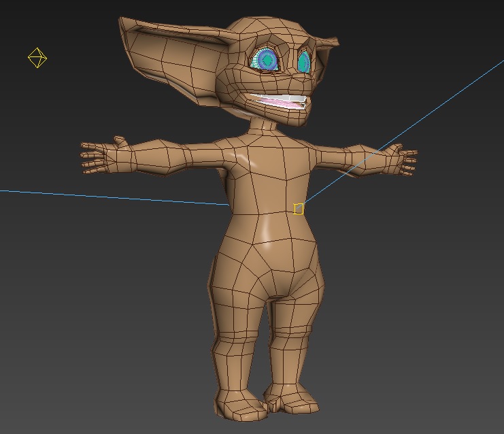Click the character's left hand near the blue line
This screenshot has height=434, width=504.
(x=400, y=161)
